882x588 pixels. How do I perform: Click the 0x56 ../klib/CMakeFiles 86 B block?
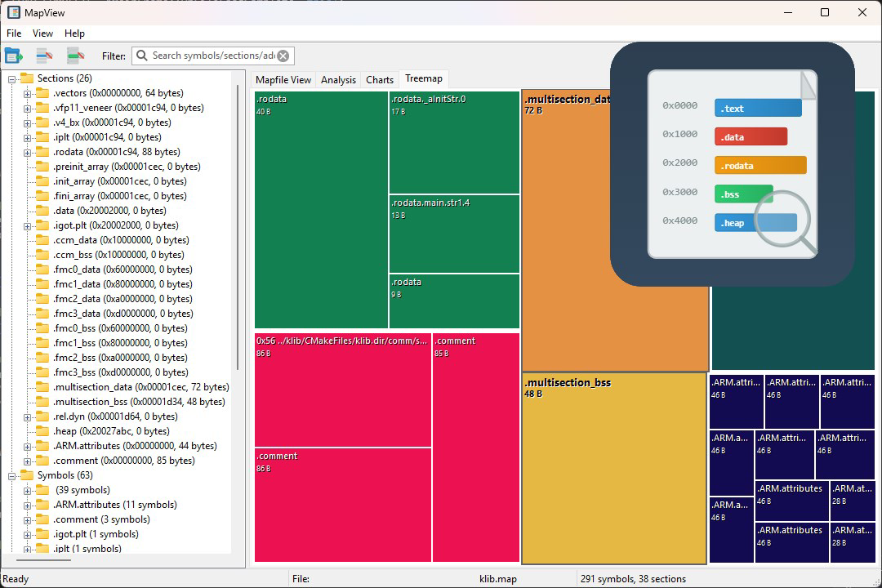coord(342,390)
